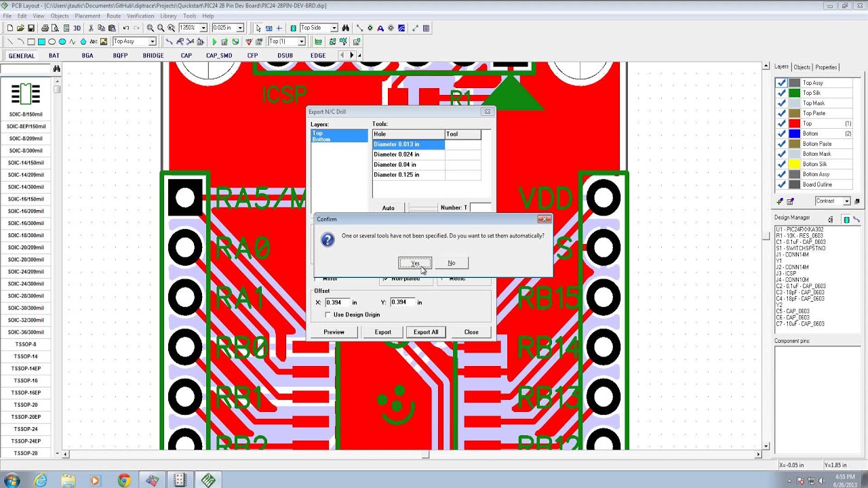Toggle visibility of Board Outline layer
This screenshot has height=488, width=868.
coord(781,184)
